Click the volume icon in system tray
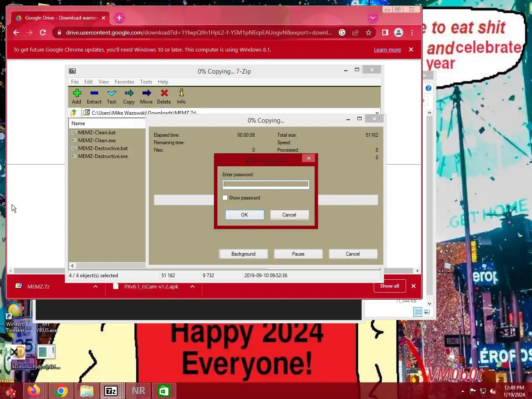Viewport: 532px width, 399px height. [493, 391]
